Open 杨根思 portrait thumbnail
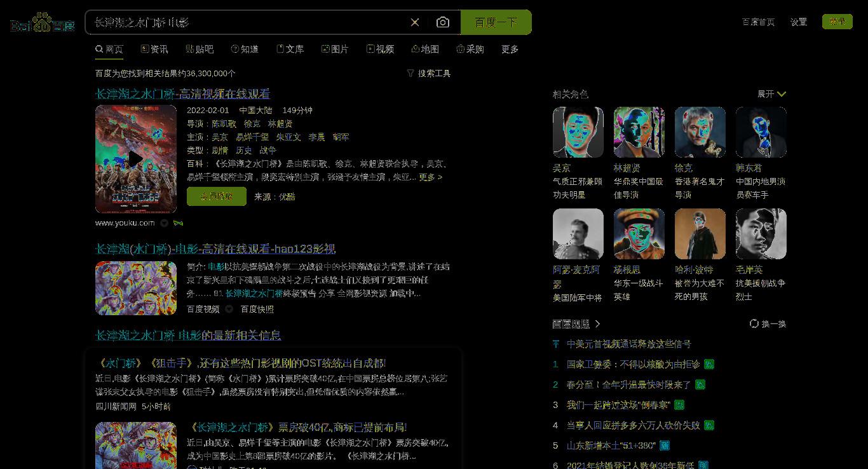Image resolution: width=868 pixels, height=469 pixels. click(639, 234)
